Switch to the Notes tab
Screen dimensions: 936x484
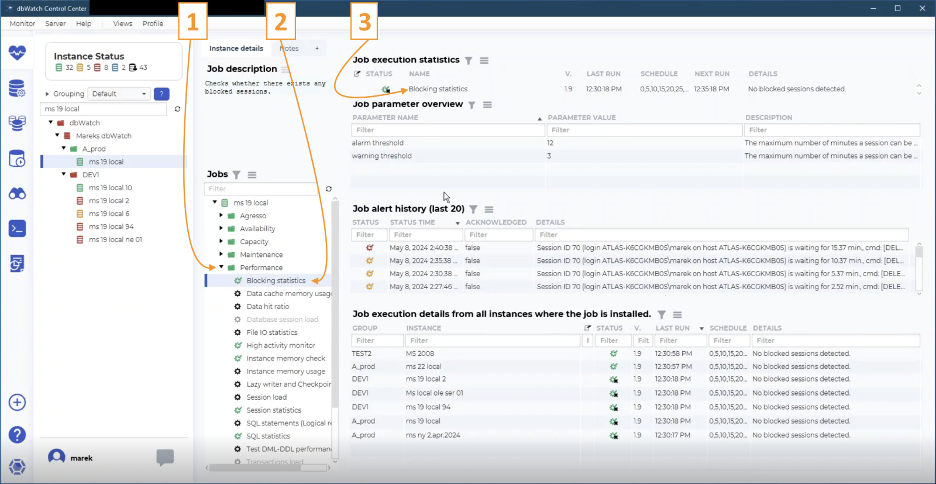tap(289, 48)
